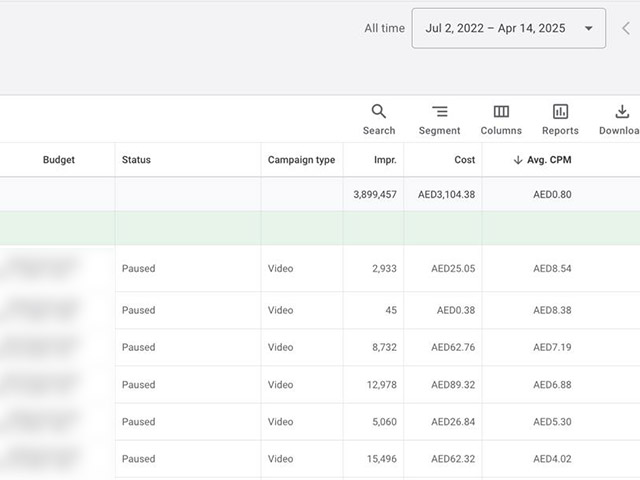Click the All time label

pos(384,28)
